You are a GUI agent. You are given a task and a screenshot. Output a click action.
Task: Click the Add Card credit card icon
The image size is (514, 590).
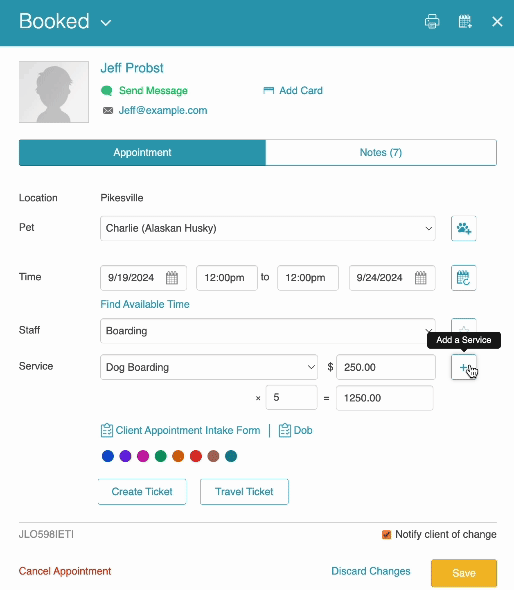pyautogui.click(x=268, y=90)
